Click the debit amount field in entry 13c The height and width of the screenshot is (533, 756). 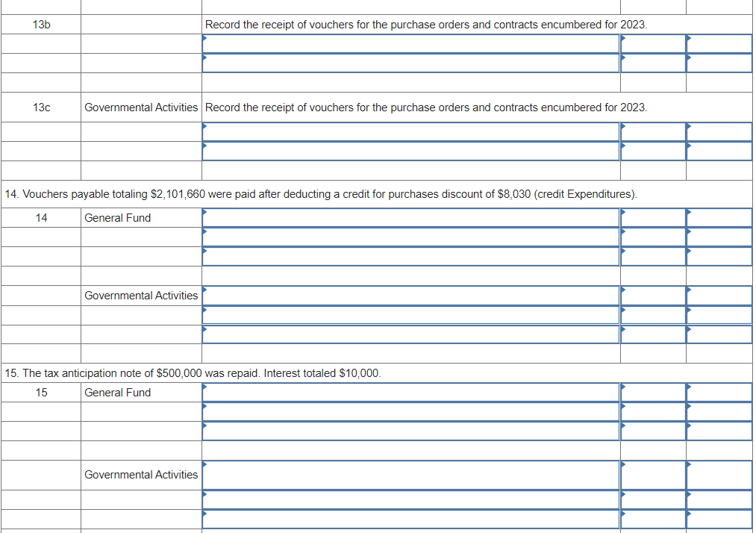click(653, 132)
